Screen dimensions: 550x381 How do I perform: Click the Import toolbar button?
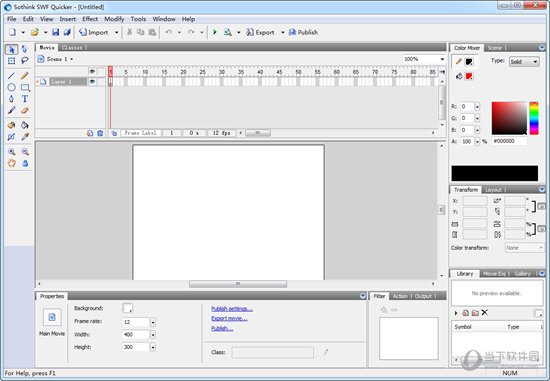pos(94,32)
